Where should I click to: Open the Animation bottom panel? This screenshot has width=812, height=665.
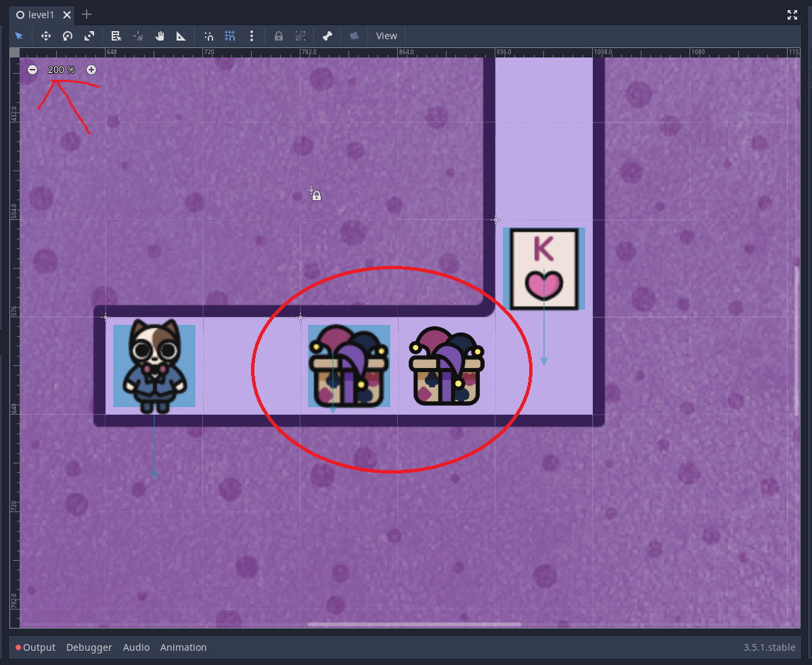click(183, 647)
